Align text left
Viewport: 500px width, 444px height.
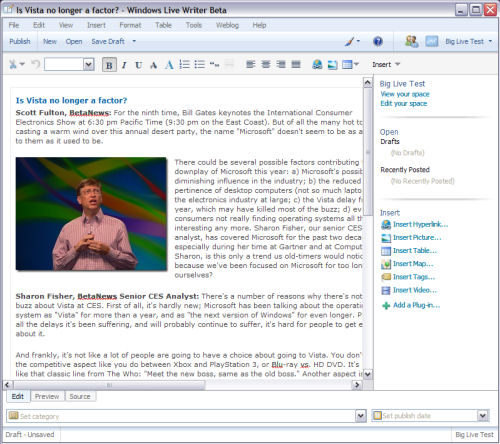[250, 64]
